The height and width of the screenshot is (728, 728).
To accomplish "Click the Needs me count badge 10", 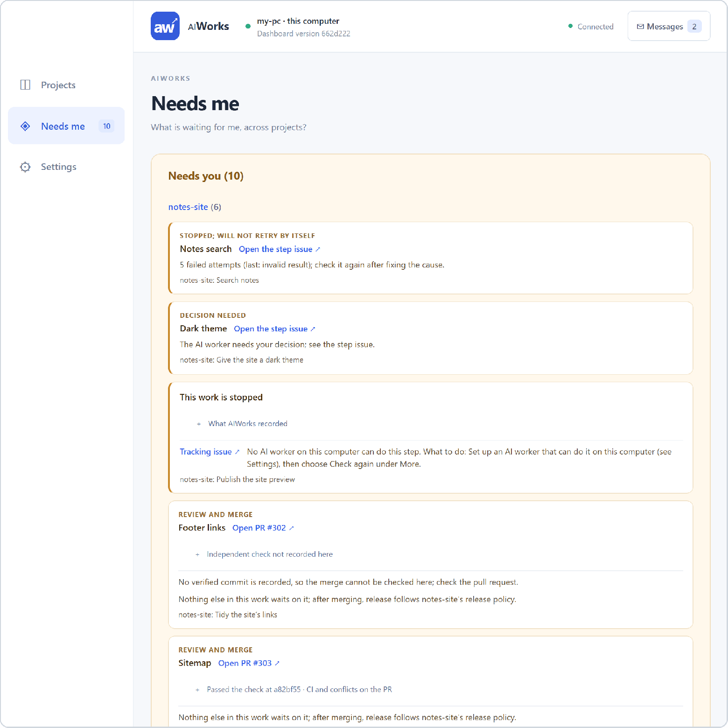I will coord(107,126).
